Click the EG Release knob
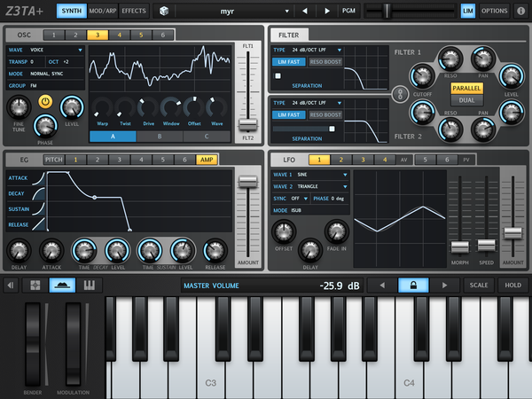Image resolution: width=532 pixels, height=399 pixels. pyautogui.click(x=215, y=251)
